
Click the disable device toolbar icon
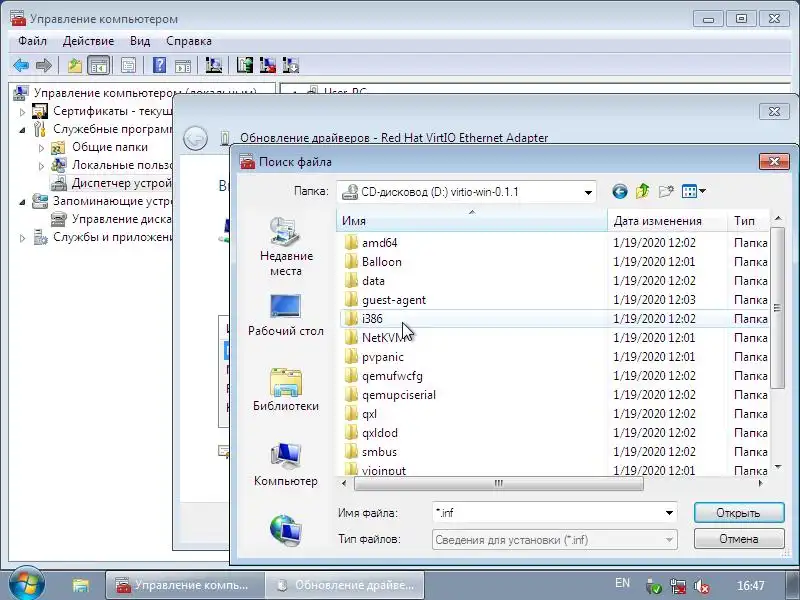point(291,65)
